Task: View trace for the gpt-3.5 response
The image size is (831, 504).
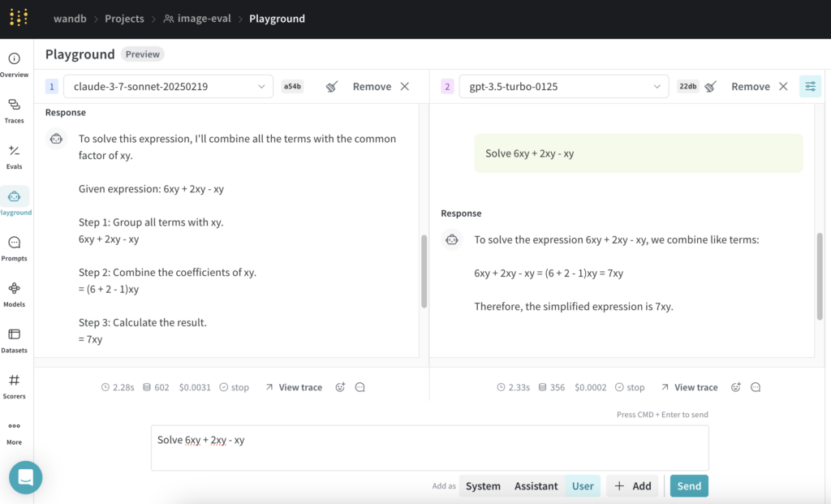Action: tap(689, 388)
